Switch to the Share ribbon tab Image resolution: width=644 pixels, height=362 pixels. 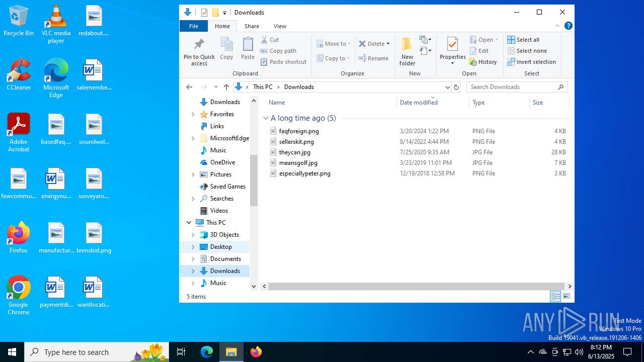252,26
